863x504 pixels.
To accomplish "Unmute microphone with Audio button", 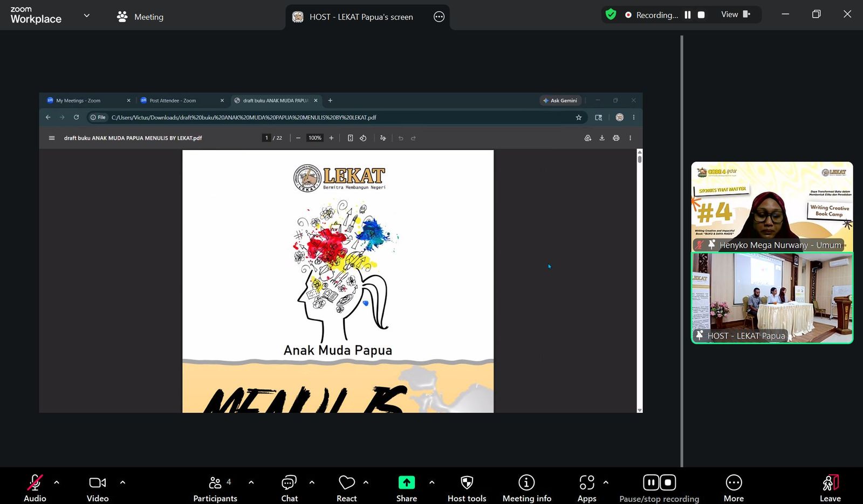I will point(35,488).
